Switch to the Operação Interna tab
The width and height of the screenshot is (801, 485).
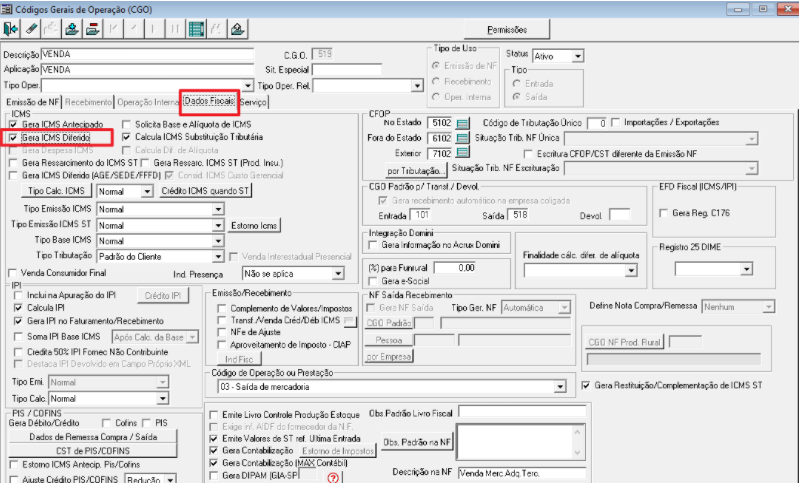148,102
